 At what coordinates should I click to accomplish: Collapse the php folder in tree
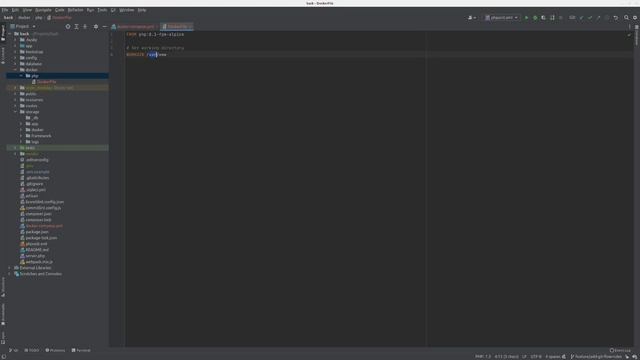[x=21, y=76]
